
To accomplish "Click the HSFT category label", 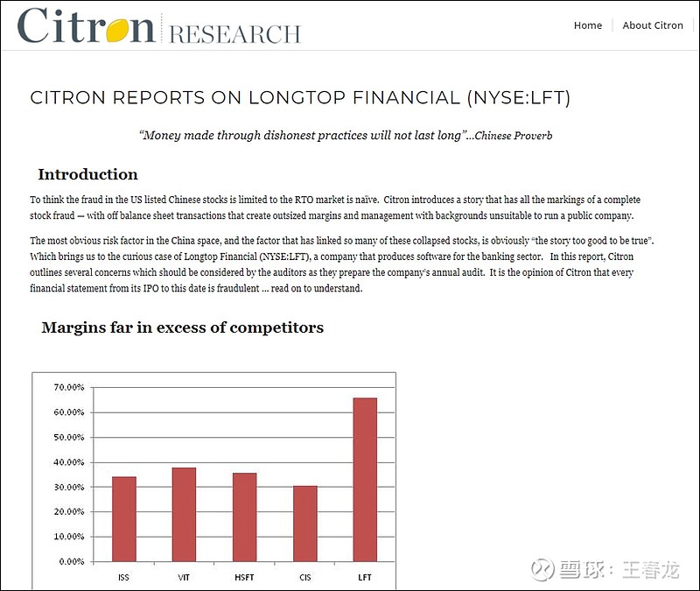I will click(x=244, y=578).
